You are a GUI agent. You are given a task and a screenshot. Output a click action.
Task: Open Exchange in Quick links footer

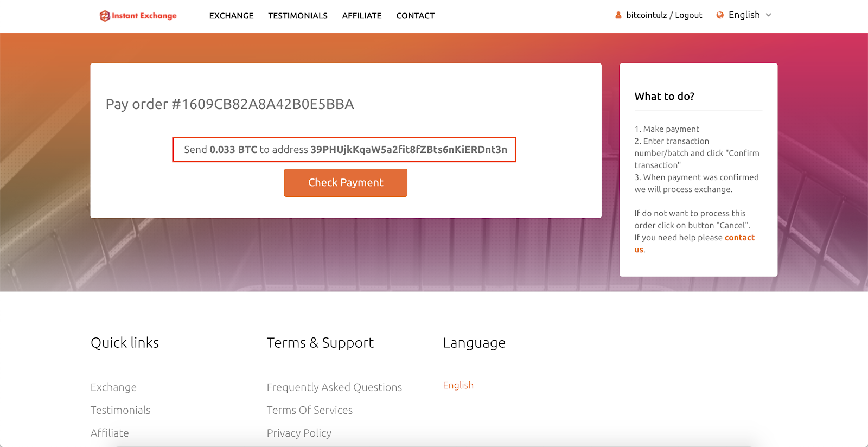point(113,387)
